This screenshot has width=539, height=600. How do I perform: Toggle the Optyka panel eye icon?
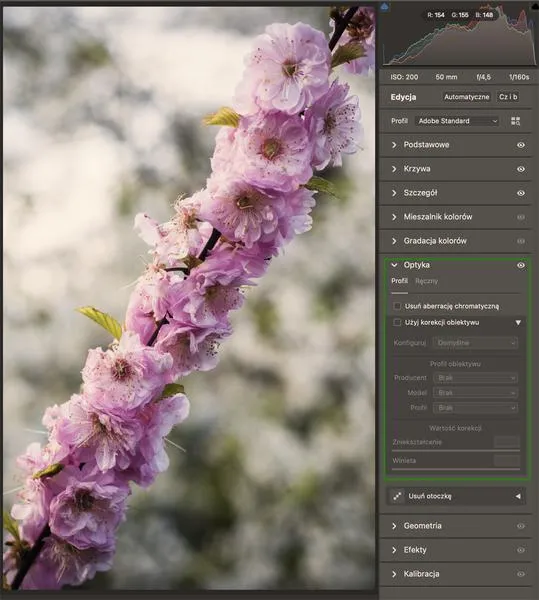coord(521,265)
